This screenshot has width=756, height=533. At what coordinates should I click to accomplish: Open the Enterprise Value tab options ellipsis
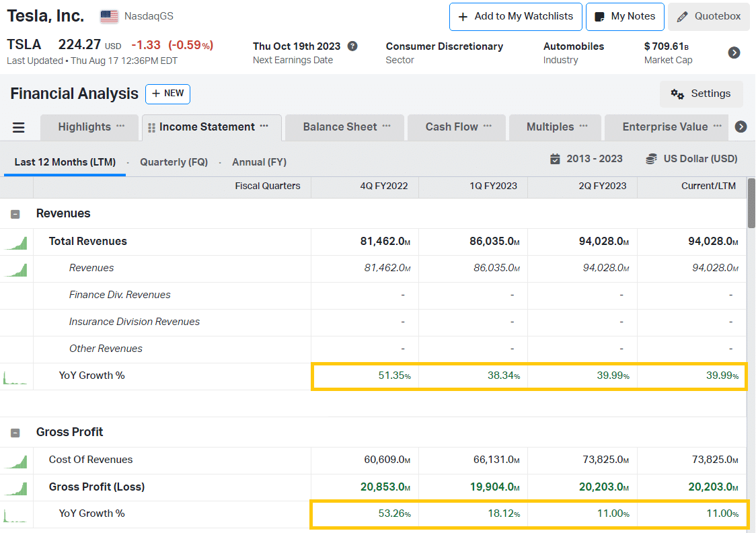[x=718, y=127]
